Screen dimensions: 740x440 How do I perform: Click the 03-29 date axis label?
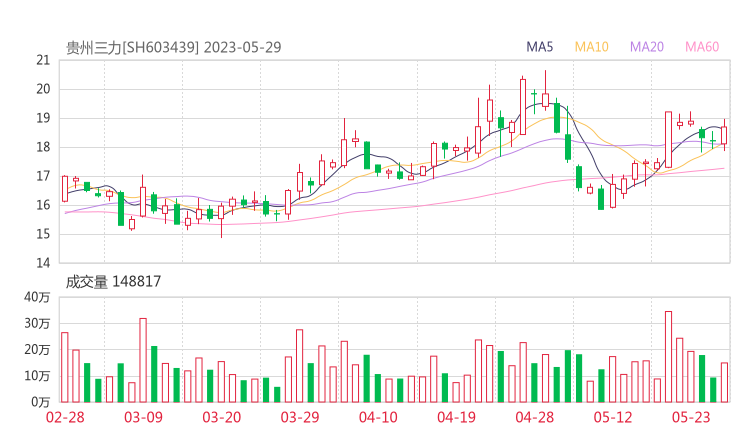[300, 417]
